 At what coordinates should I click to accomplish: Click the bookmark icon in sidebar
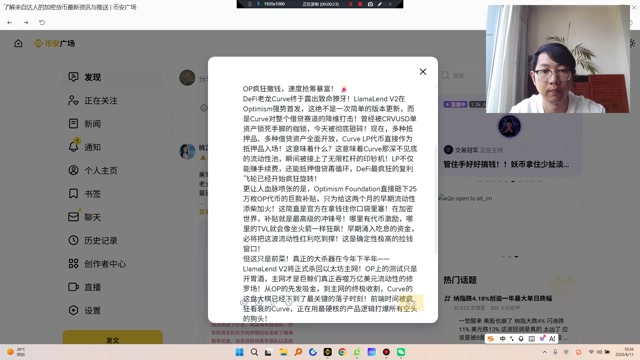click(x=73, y=193)
